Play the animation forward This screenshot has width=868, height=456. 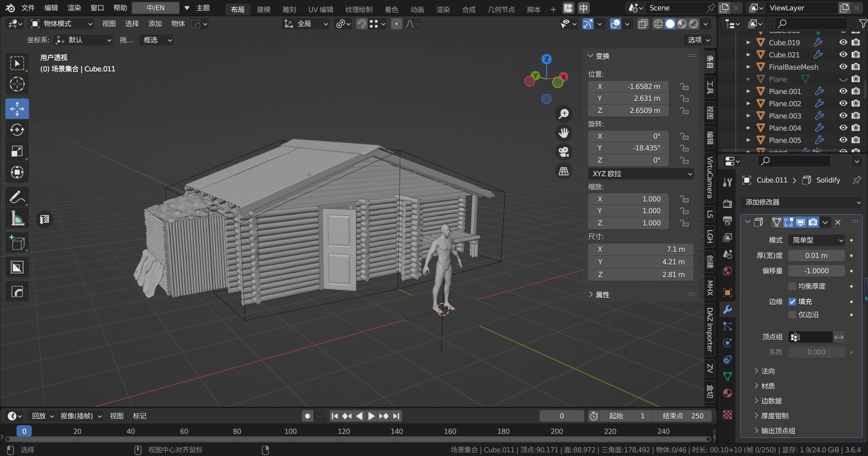[372, 416]
